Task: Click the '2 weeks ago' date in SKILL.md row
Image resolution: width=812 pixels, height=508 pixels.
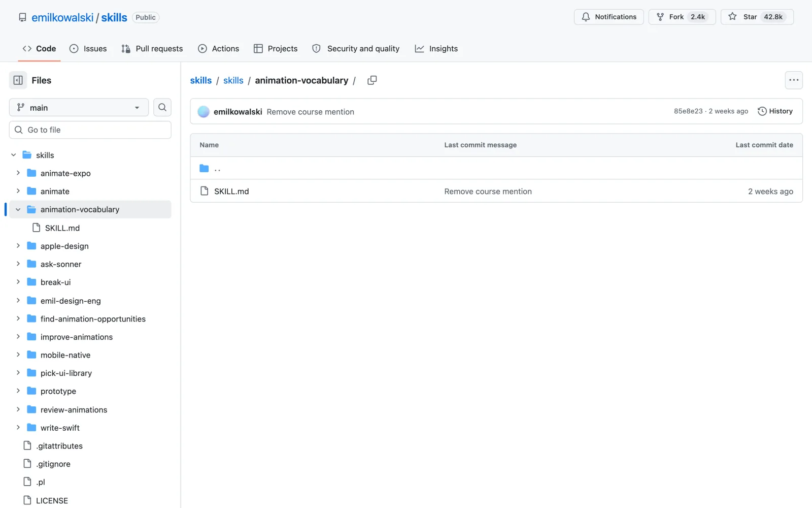Action: click(770, 191)
